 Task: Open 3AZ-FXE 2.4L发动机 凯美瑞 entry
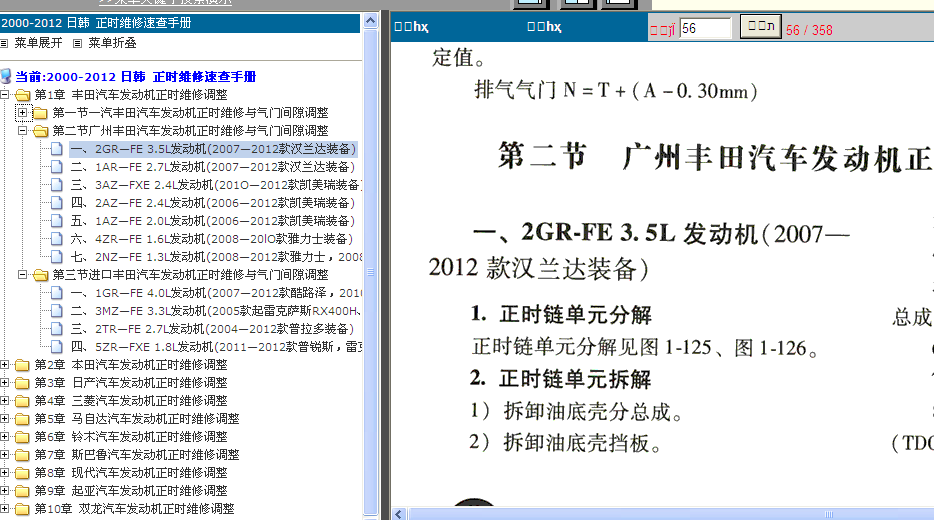tap(216, 185)
